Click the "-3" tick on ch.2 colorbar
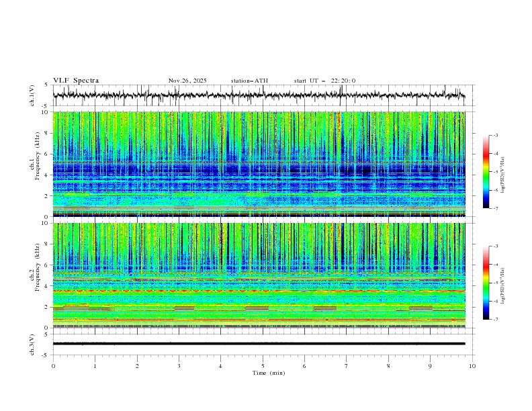Image resolution: width=532 pixels, height=411 pixels. (x=495, y=246)
